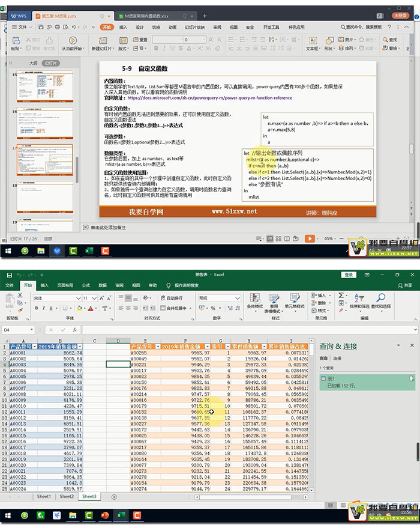Click Excel 登录 sign-in button

click(349, 275)
